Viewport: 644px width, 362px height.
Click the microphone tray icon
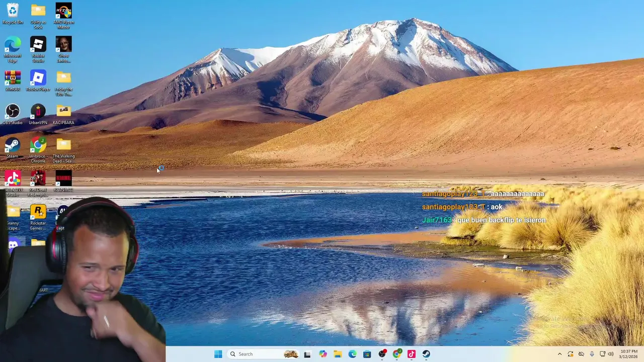(592, 354)
